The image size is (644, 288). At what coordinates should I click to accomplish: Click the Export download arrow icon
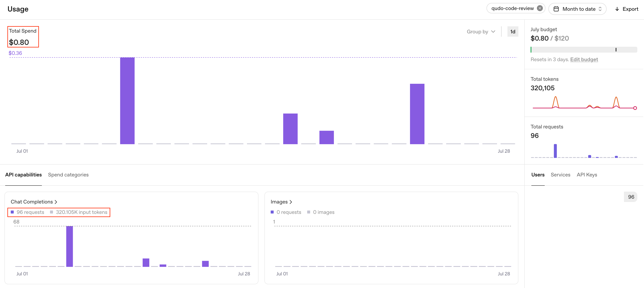pos(617,9)
